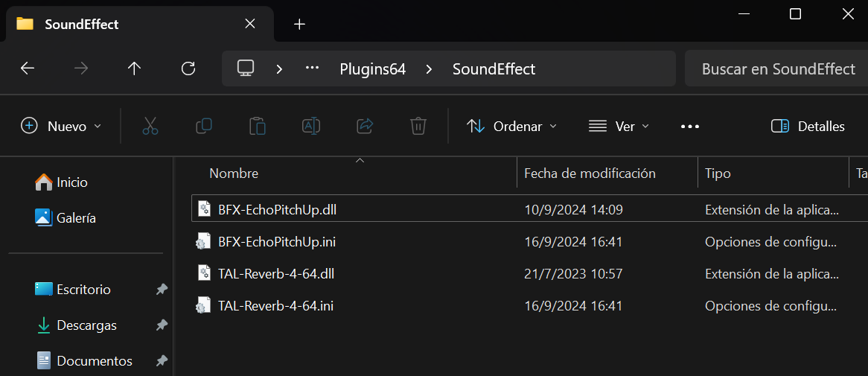Image resolution: width=868 pixels, height=376 pixels.
Task: Open the See more options menu
Action: click(690, 127)
